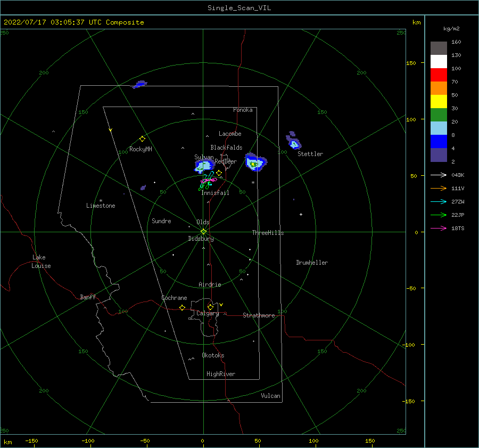Click the yellow diamond east of Sylvan
Screen dimensions: 479x448
tap(219, 173)
